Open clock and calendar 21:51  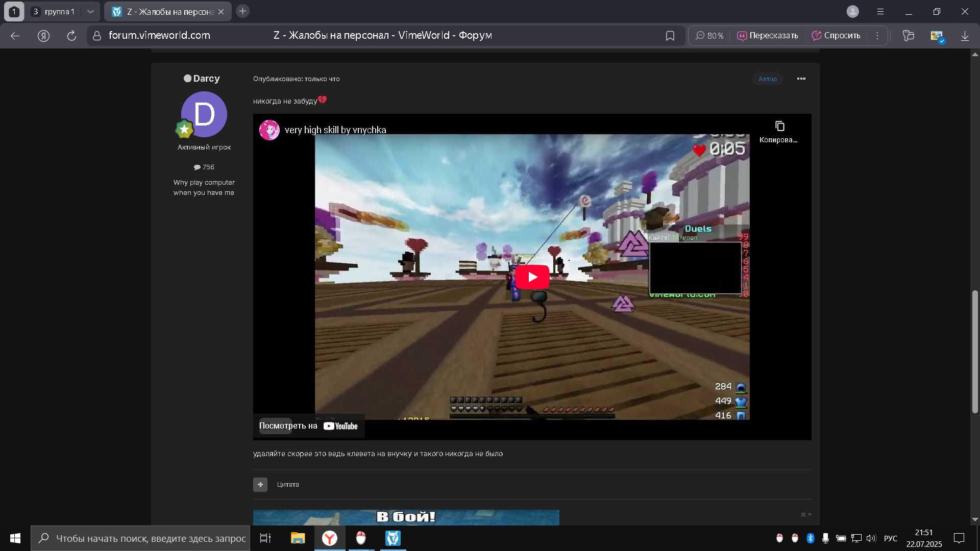pos(924,538)
